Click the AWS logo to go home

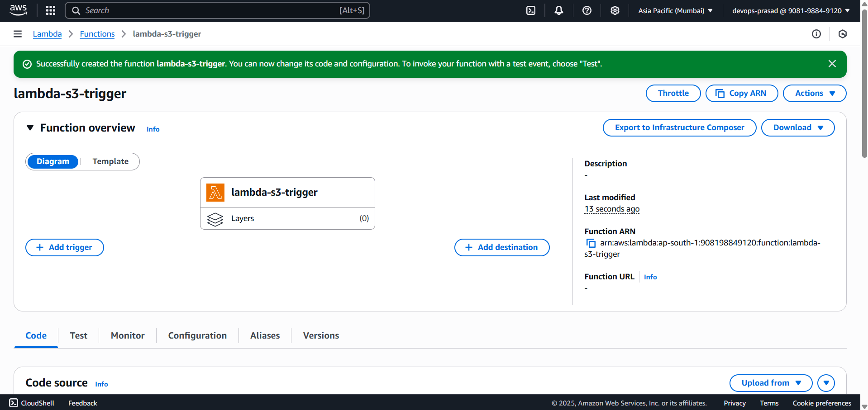[x=18, y=10]
